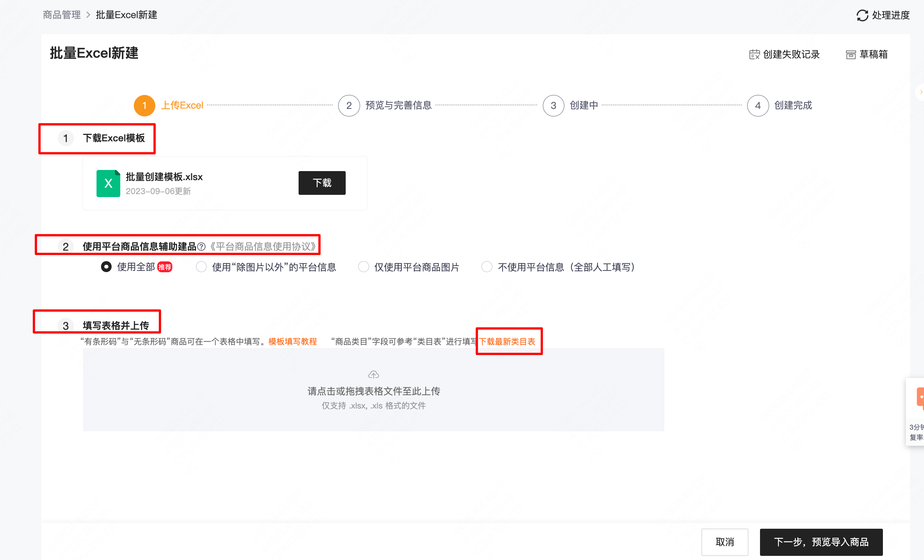
Task: Click 下一步，预览导入商品 button
Action: point(821,542)
